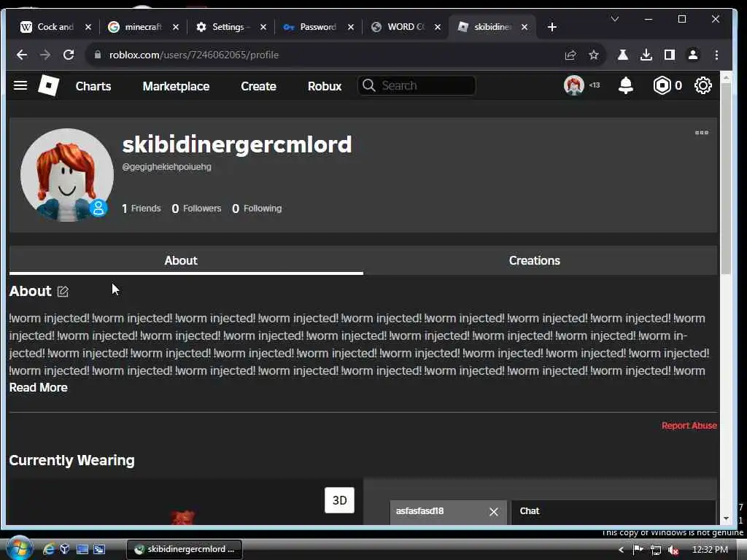Screen dimensions: 747x560
Task: Toggle the browser side panel
Action: 670,55
